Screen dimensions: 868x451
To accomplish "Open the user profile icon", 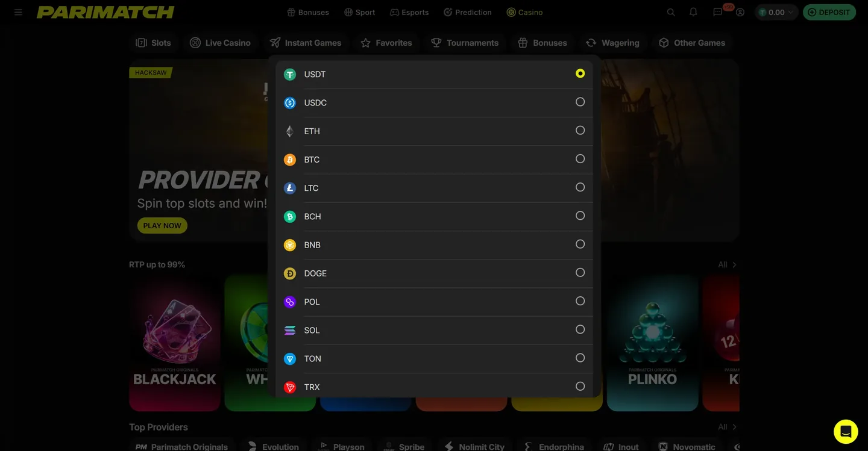I will point(740,12).
